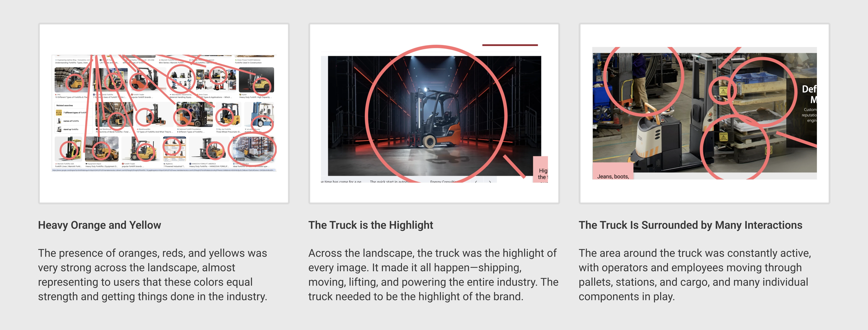Click the Licensable badge on the warehouse photo

click(240, 159)
